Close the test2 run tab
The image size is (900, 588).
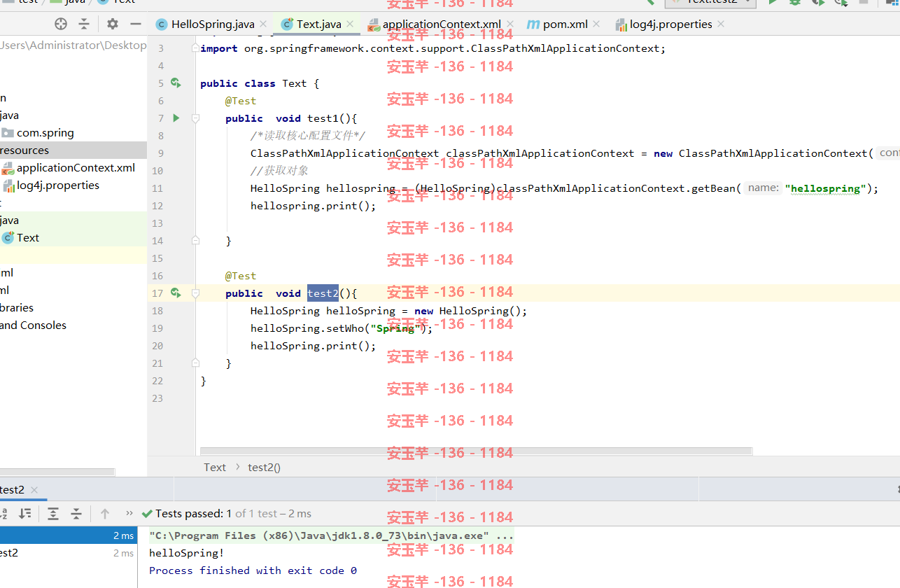point(34,490)
